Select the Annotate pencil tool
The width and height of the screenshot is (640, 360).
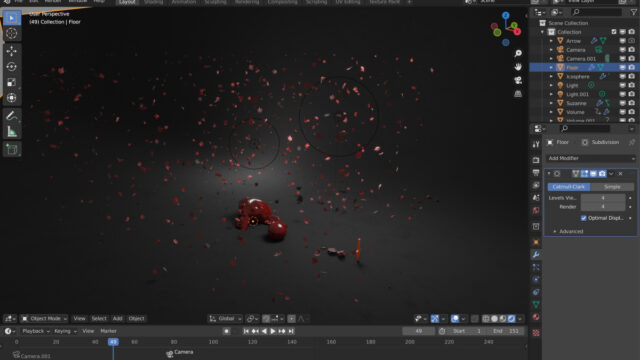point(11,116)
